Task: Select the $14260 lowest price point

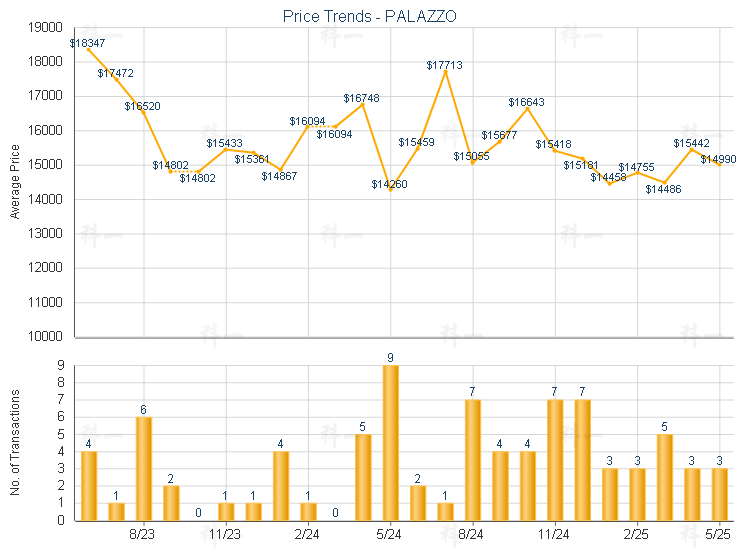Action: click(x=390, y=185)
